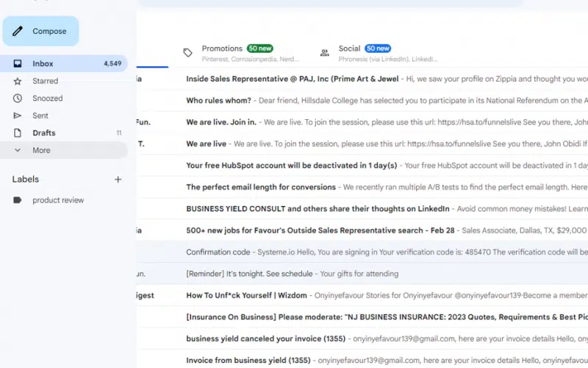Open the HubSpot account deactivation email
The width and height of the screenshot is (588, 368).
pyautogui.click(x=291, y=166)
